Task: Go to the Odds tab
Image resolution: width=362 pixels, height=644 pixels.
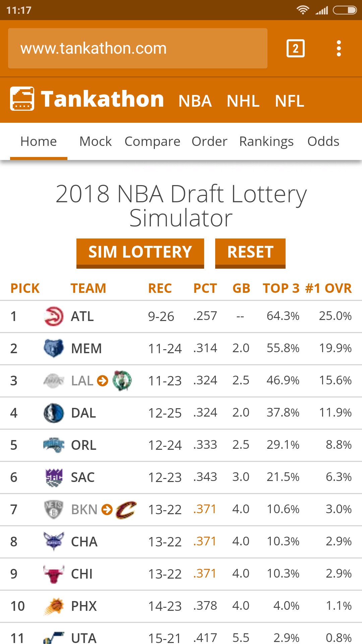Action: (323, 142)
